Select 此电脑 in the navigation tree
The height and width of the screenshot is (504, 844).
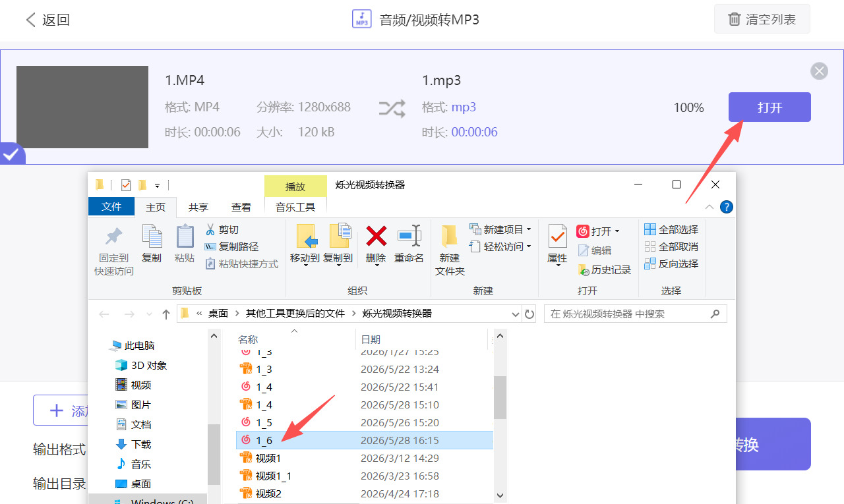coord(133,345)
